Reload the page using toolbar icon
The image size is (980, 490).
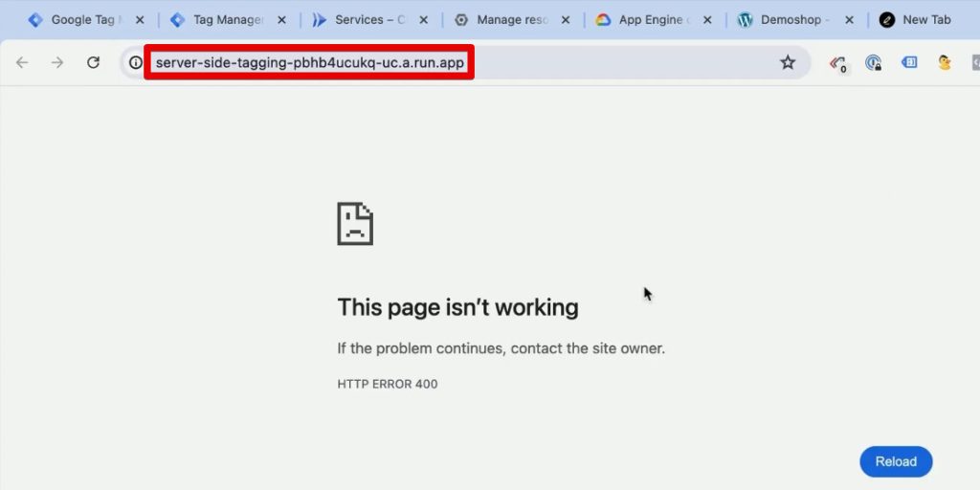pyautogui.click(x=93, y=62)
